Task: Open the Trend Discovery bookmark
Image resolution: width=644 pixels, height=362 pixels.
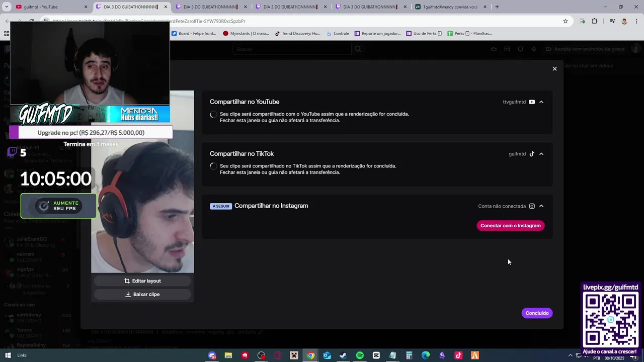Action: coord(297,34)
